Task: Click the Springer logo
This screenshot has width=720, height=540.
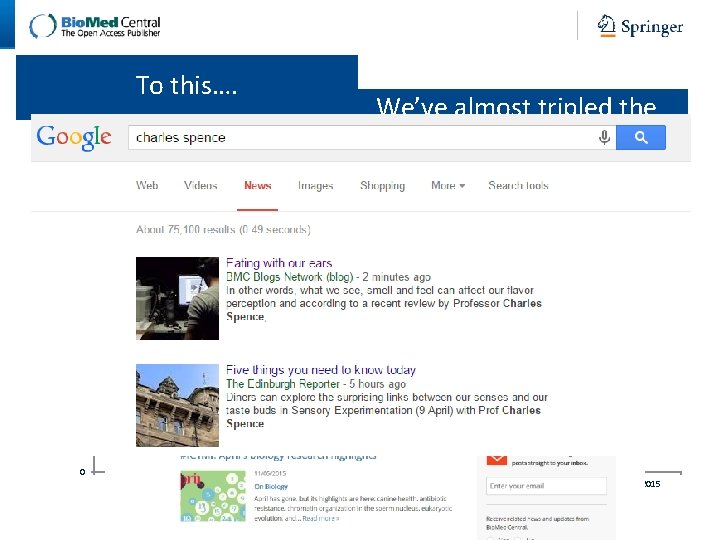Action: (x=640, y=26)
